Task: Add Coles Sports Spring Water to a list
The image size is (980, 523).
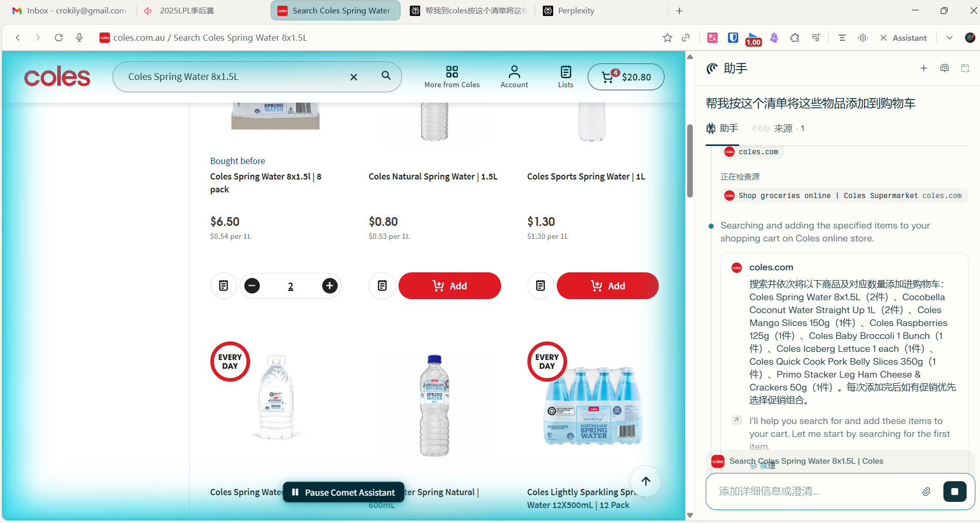Action: 540,286
